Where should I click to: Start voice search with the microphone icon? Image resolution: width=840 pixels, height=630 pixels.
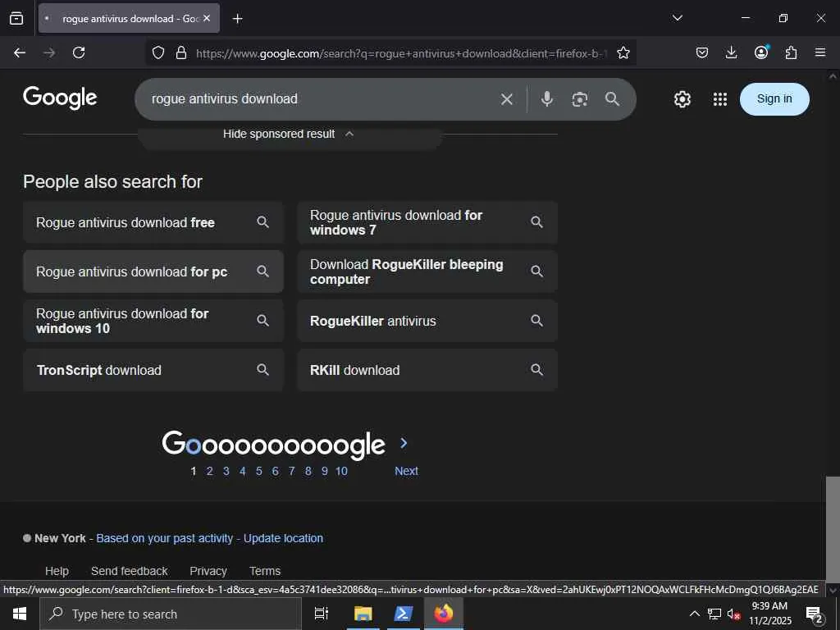[547, 99]
